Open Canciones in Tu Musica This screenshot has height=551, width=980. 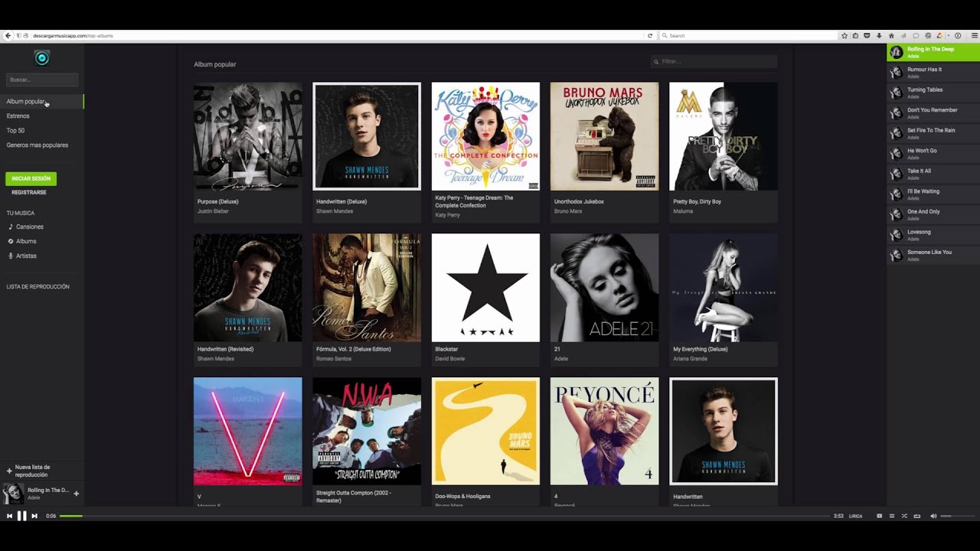(x=29, y=227)
